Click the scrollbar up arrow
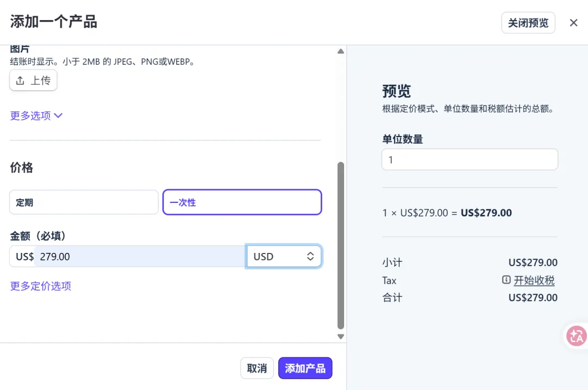 (x=341, y=52)
